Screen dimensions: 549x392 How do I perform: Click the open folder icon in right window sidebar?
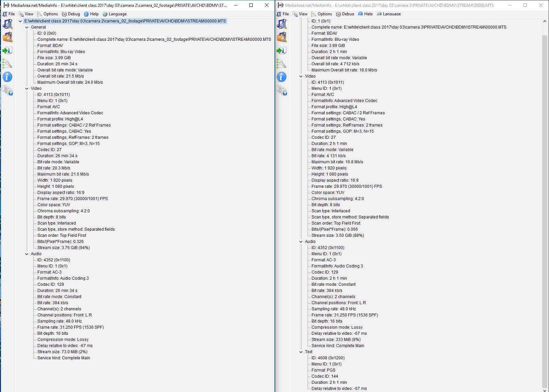point(282,37)
